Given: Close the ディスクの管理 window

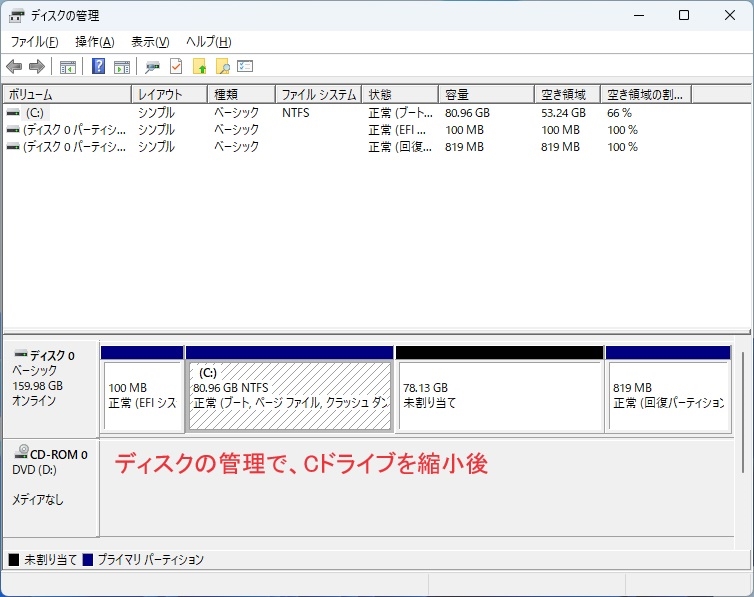Looking at the screenshot, I should [729, 15].
